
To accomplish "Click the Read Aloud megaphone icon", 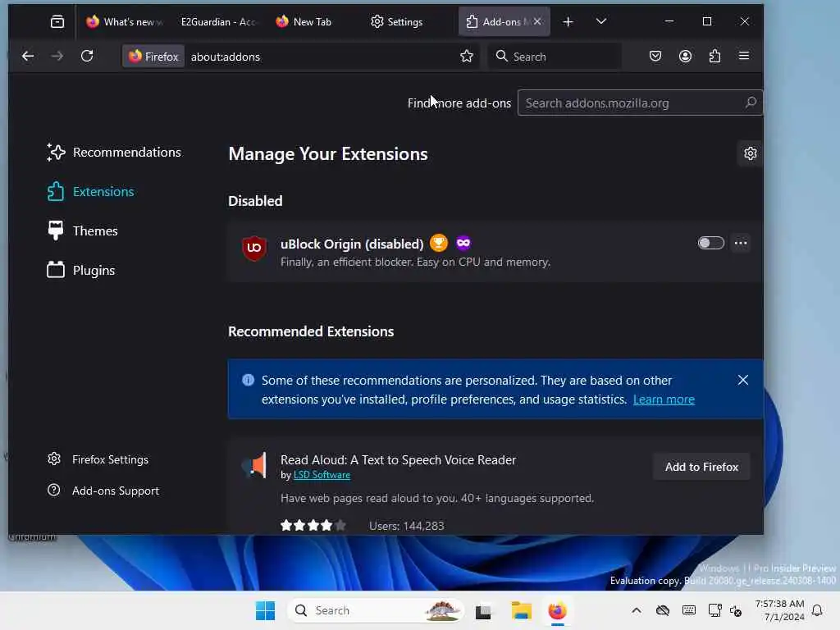I will [254, 464].
